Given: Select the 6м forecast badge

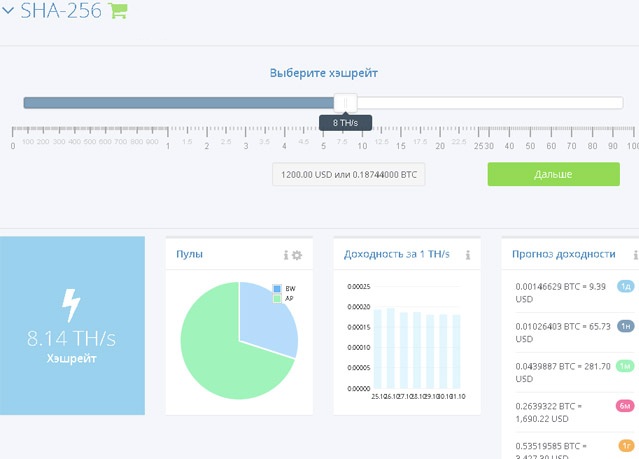Looking at the screenshot, I should pyautogui.click(x=625, y=406).
